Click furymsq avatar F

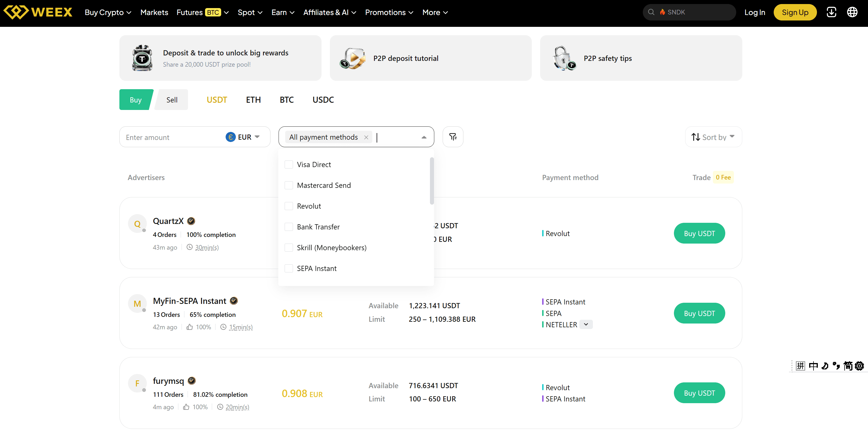137,383
